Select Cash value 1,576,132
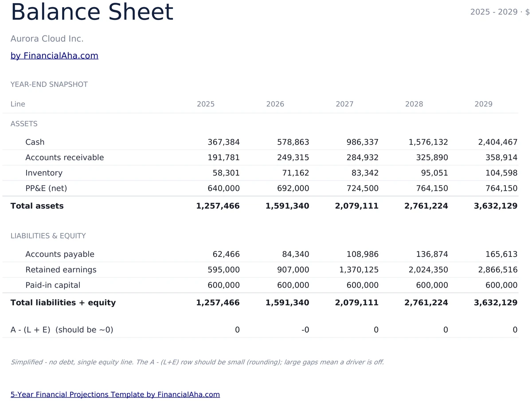The height and width of the screenshot is (401, 532). (428, 142)
